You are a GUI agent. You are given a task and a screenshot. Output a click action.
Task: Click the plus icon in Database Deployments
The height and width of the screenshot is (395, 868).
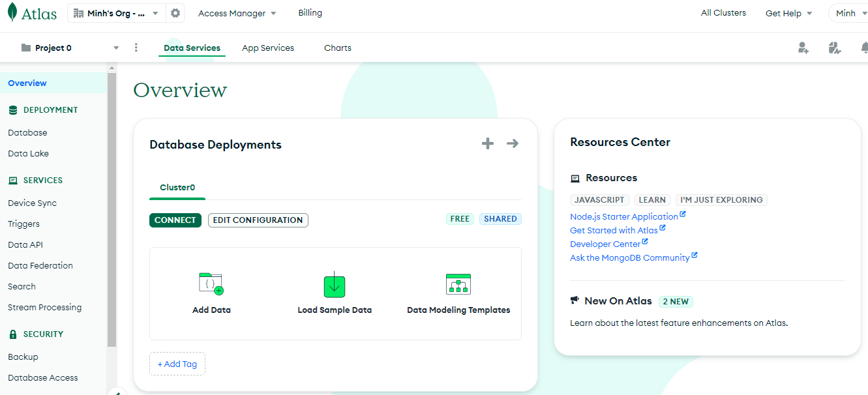488,143
